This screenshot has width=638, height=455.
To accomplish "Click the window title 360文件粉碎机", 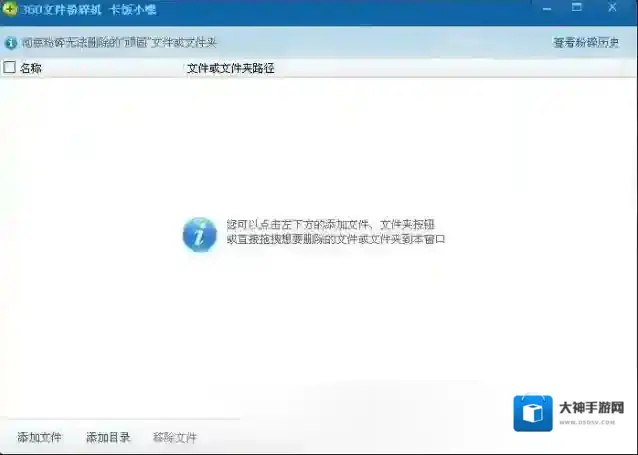I will pyautogui.click(x=61, y=9).
